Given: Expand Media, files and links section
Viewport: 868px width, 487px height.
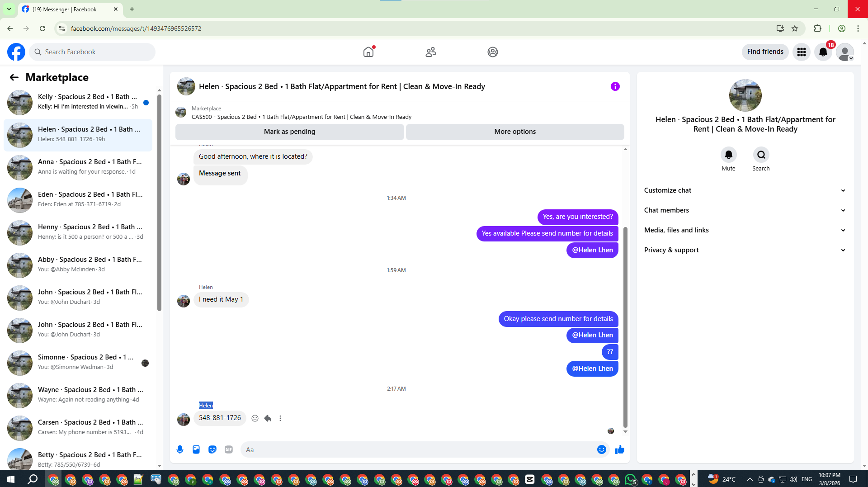Looking at the screenshot, I should [x=745, y=230].
